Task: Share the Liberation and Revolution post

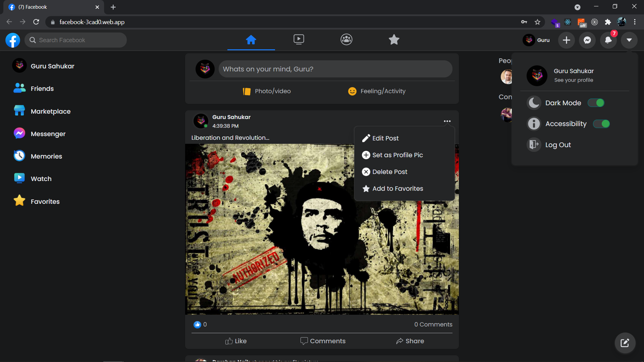Action: click(410, 341)
